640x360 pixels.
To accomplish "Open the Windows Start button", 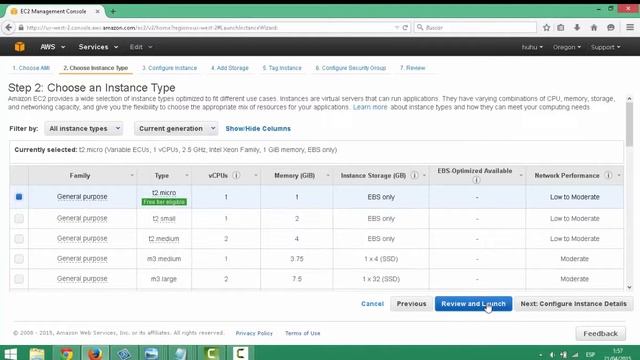I will (10, 353).
